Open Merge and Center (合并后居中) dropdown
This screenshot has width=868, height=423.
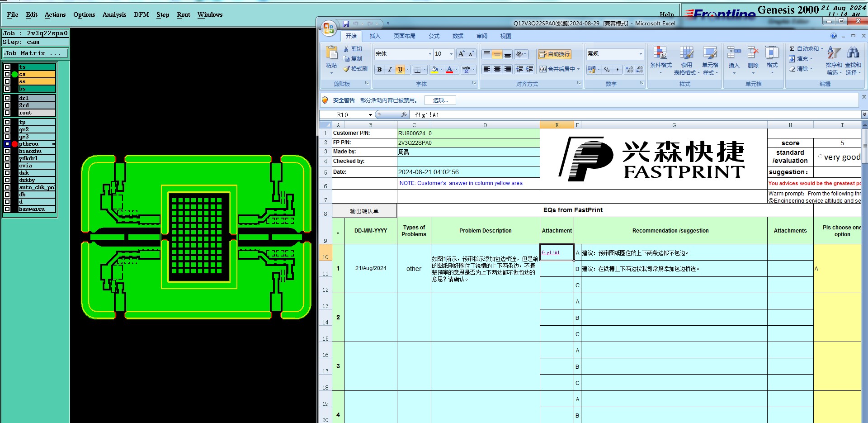pyautogui.click(x=578, y=69)
